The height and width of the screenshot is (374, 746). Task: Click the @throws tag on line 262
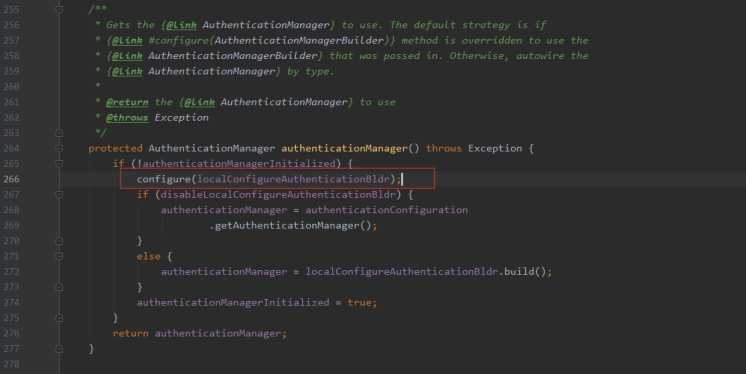coord(127,118)
